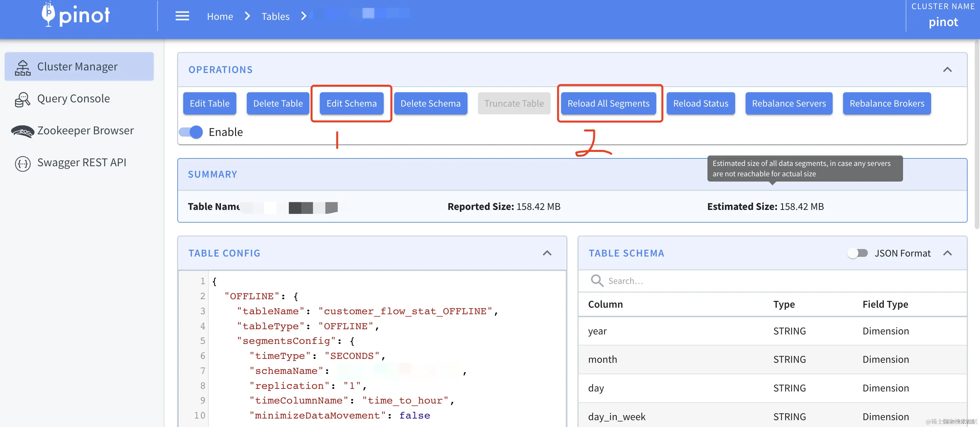The image size is (980, 427).
Task: Collapse the Table Schema section
Action: click(947, 253)
